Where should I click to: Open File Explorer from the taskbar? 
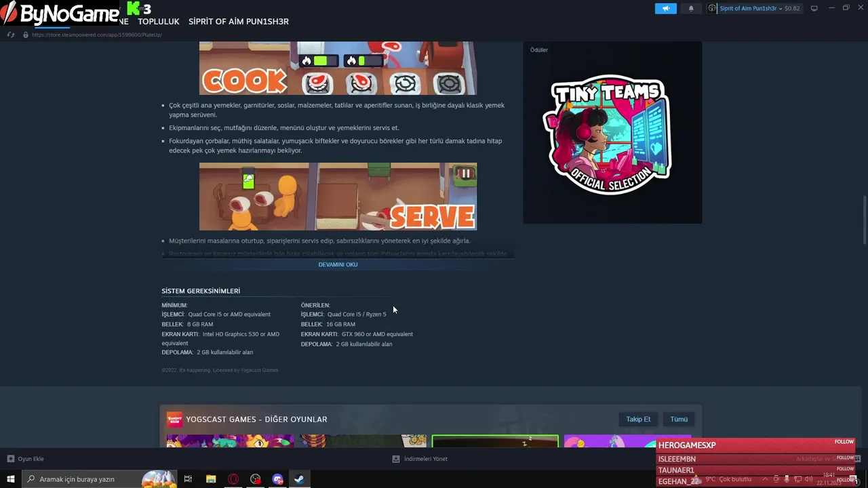click(x=210, y=479)
